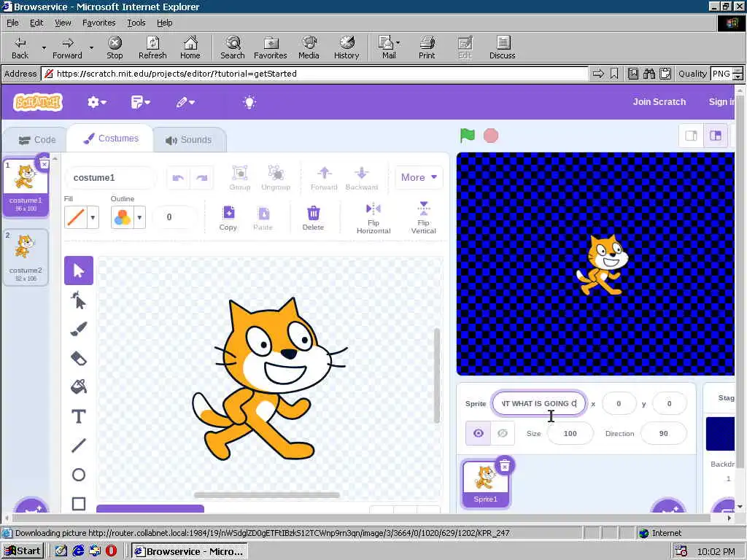
Task: Click the IE Home toolbar button
Action: [x=190, y=47]
